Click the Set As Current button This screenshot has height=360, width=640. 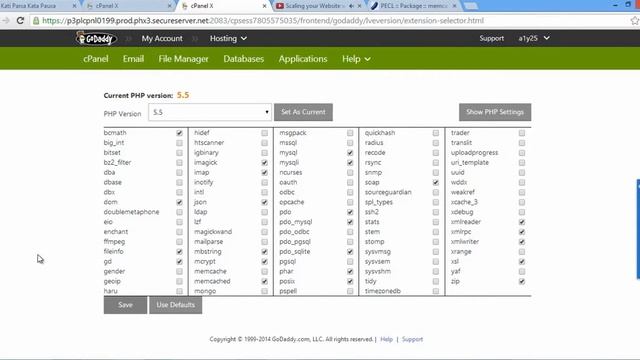coord(303,112)
